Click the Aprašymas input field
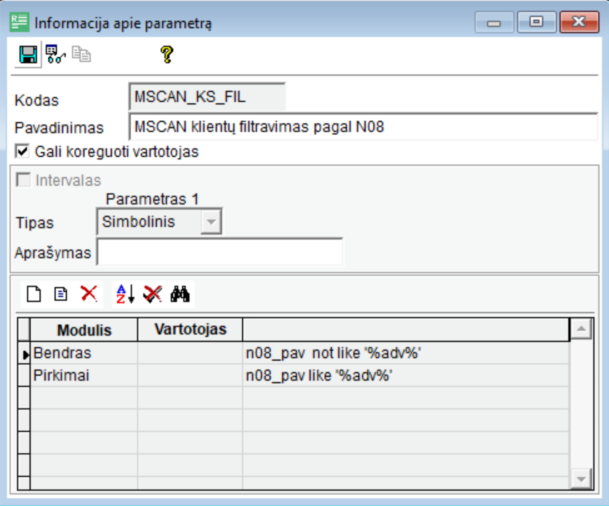Screen dimensions: 609x506 coord(219,252)
